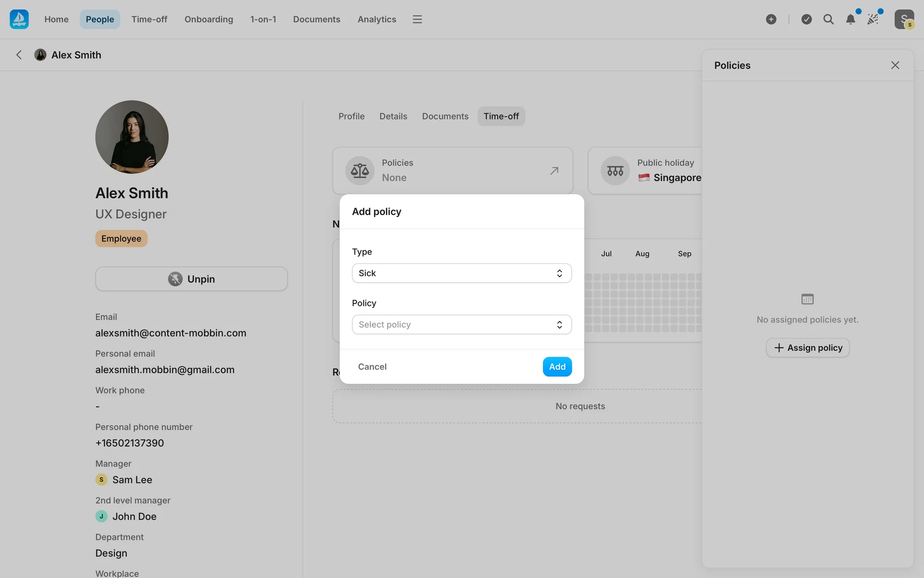Go to the Time-off top navigation
The image size is (924, 578).
point(149,19)
